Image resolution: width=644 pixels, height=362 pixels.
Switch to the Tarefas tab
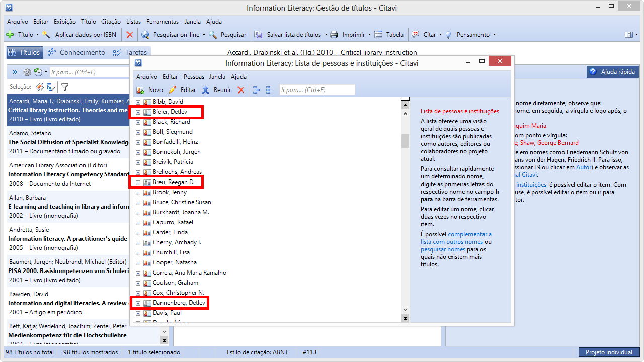click(x=131, y=52)
